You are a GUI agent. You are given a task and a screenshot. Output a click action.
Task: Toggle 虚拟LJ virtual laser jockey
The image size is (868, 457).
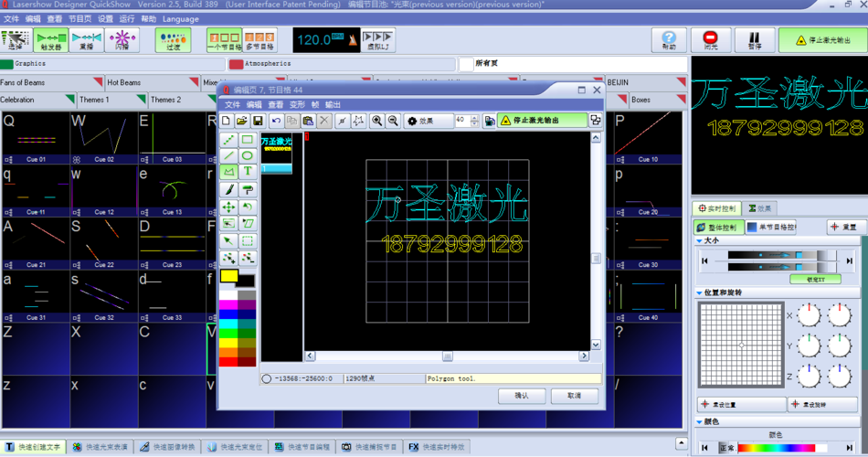[x=378, y=40]
